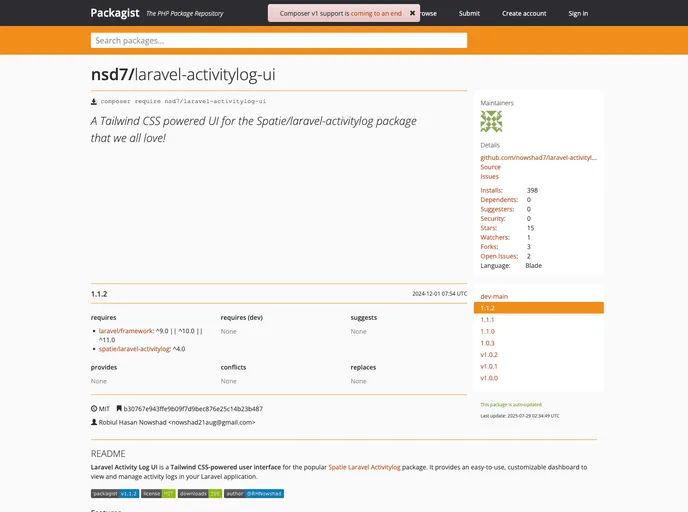This screenshot has width=688, height=512.
Task: Open Create account page
Action: 524,14
